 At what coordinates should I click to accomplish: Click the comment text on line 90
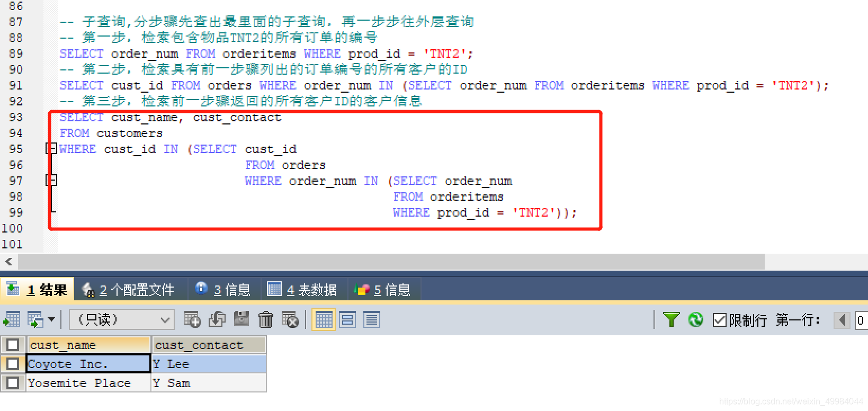point(263,69)
